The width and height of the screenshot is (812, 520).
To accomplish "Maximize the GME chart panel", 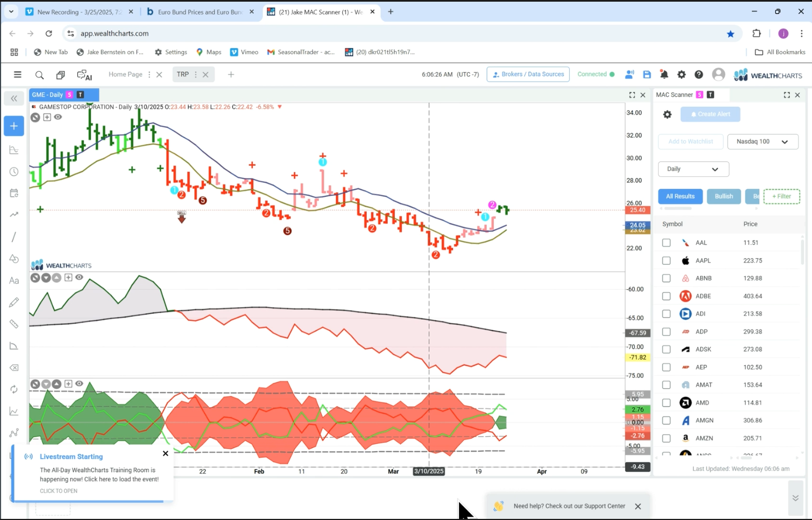I will (x=632, y=95).
